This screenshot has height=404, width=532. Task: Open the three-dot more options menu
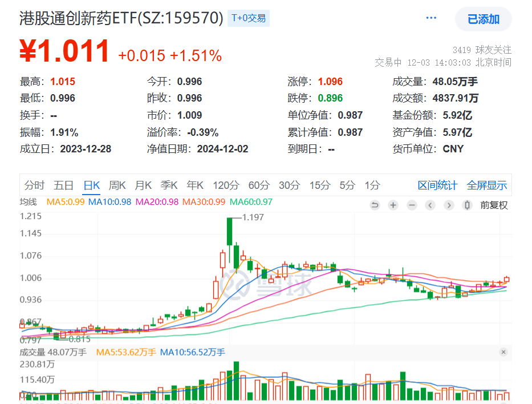431,18
